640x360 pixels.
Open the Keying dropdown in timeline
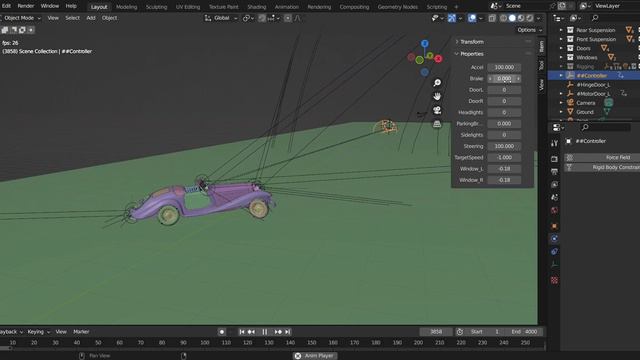(38, 332)
